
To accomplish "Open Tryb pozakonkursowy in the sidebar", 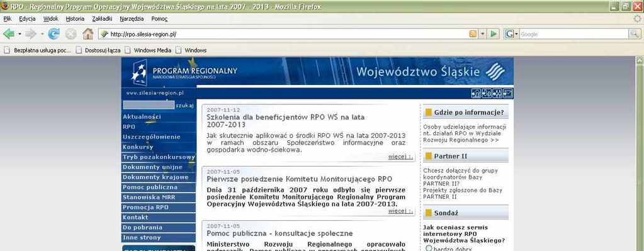I will [x=159, y=157].
